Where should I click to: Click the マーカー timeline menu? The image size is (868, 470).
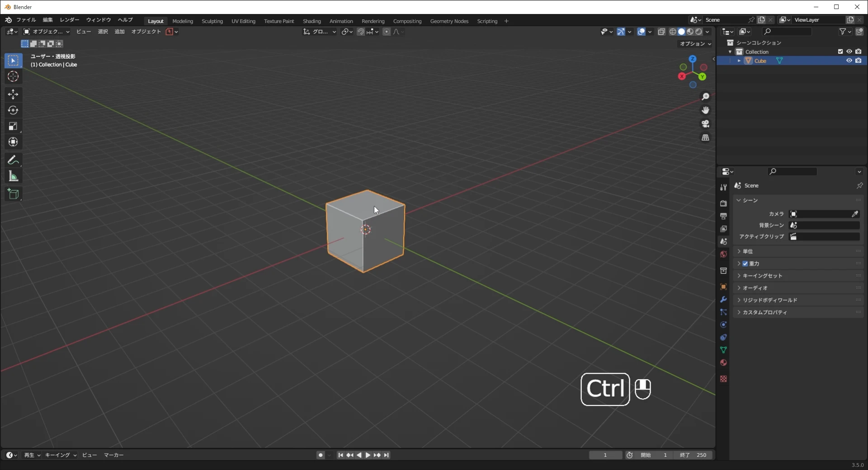coord(114,455)
